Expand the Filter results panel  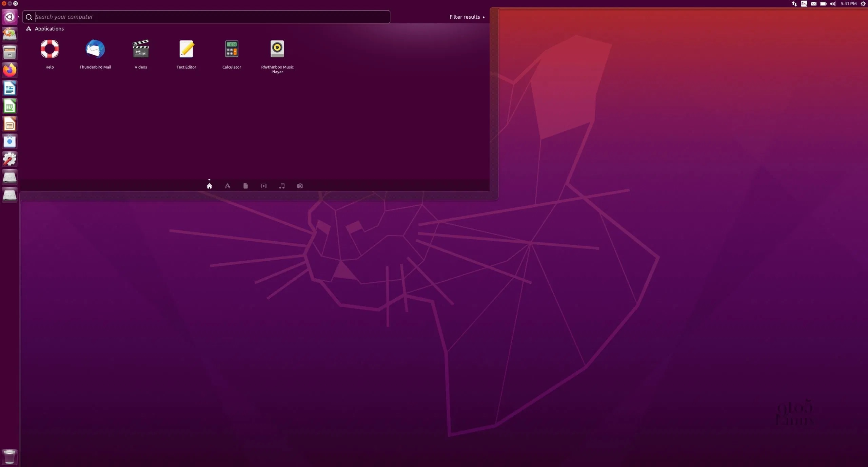point(467,17)
